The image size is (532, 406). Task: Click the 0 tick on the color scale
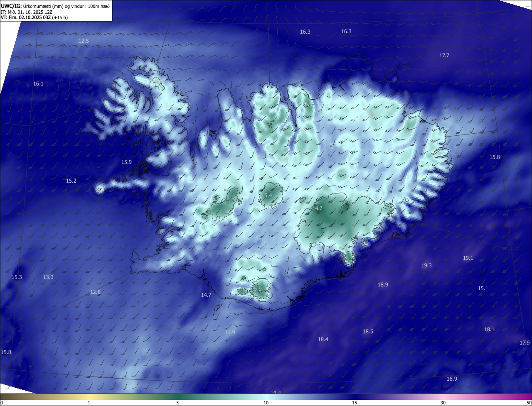tap(1, 403)
